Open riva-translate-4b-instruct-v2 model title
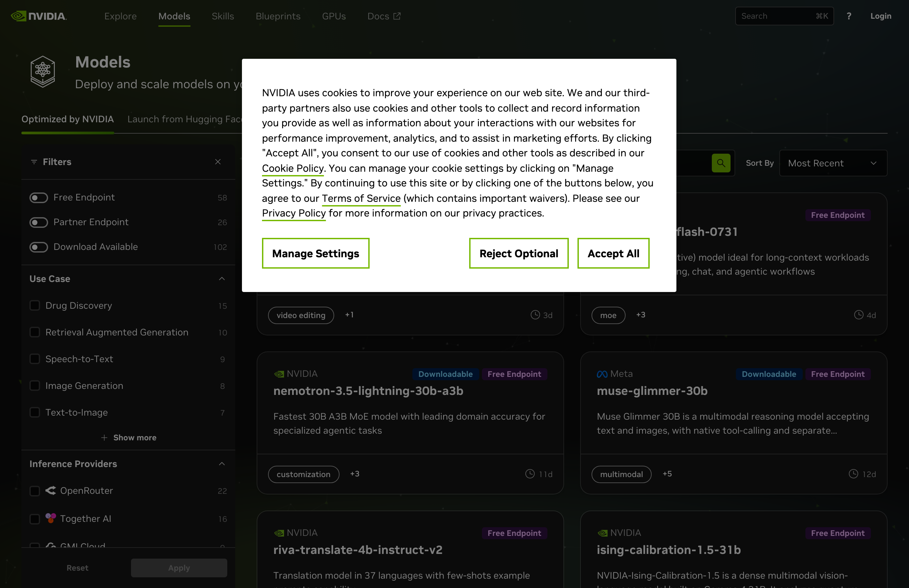The width and height of the screenshot is (909, 588). (358, 550)
